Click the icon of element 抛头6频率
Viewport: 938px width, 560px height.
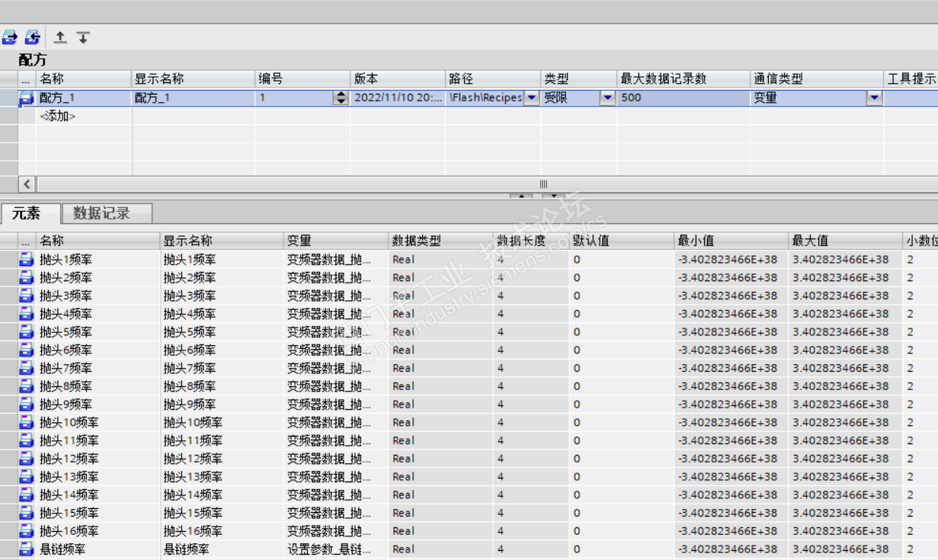point(27,350)
